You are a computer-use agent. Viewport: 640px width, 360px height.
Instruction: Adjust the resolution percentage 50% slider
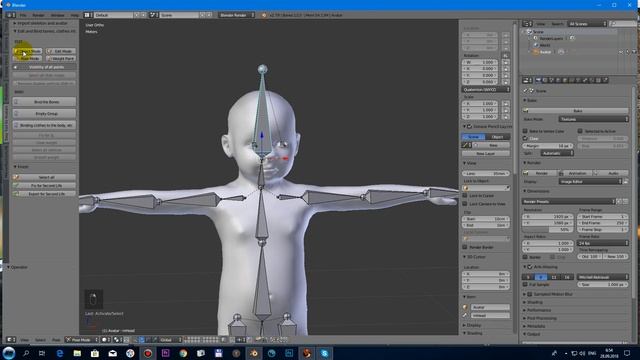pyautogui.click(x=547, y=230)
